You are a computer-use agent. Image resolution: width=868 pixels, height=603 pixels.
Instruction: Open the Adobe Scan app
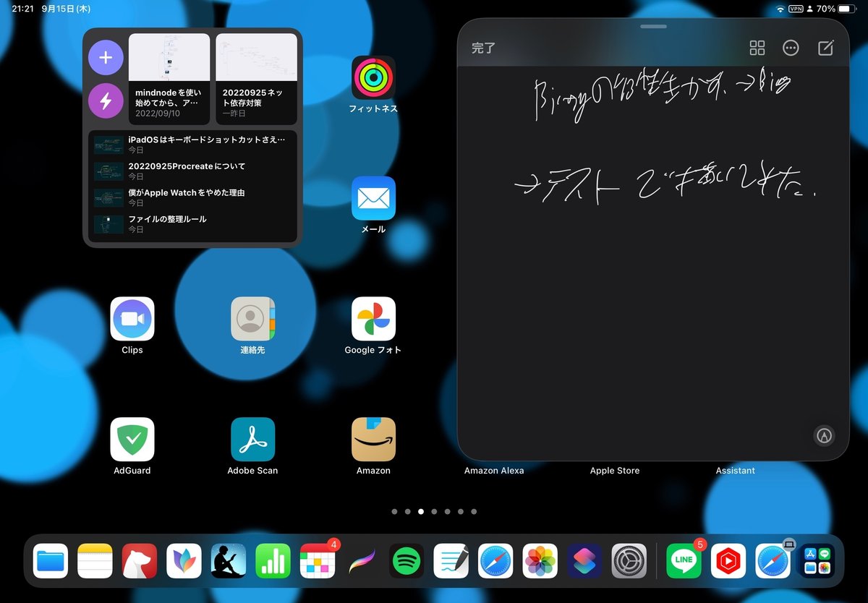click(x=252, y=440)
